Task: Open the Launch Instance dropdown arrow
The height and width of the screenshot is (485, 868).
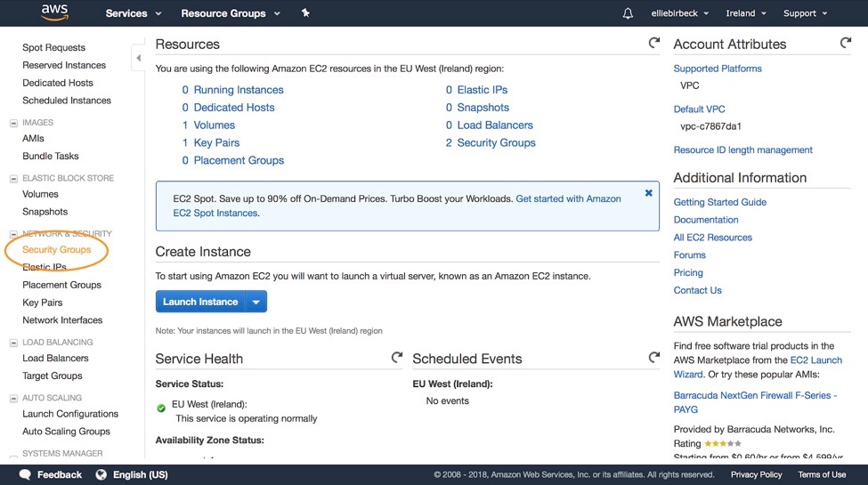Action: [x=256, y=302]
